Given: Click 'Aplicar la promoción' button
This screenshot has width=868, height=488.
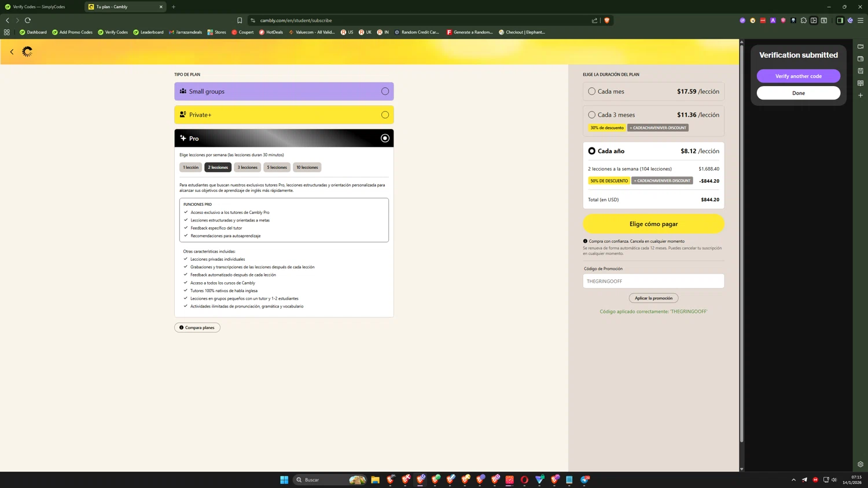Looking at the screenshot, I should tap(653, 298).
